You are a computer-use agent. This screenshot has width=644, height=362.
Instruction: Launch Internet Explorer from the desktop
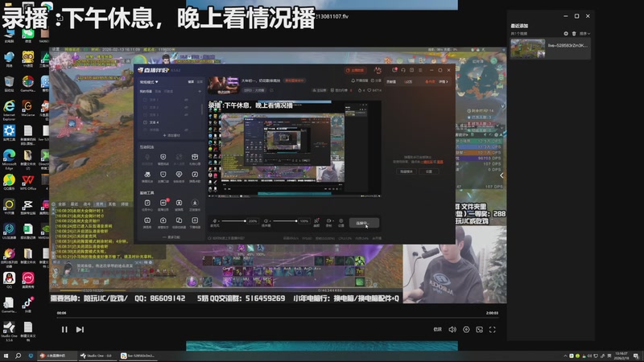pos(9,110)
